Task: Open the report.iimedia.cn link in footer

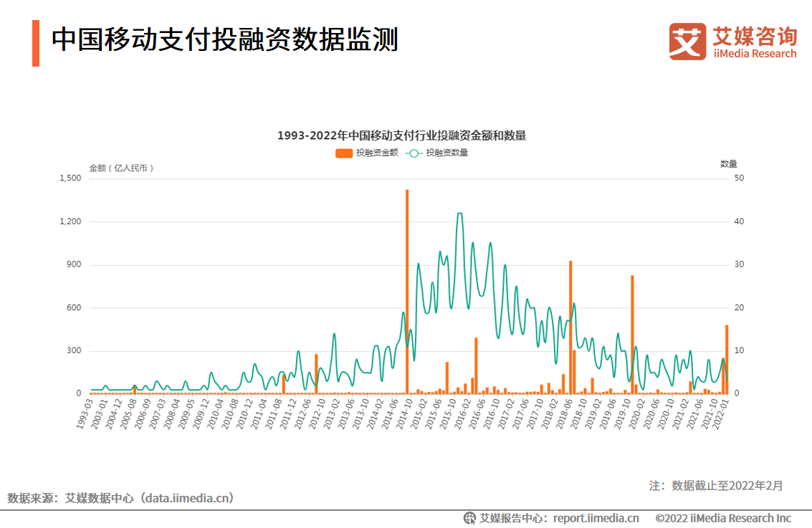Action: tap(596, 518)
